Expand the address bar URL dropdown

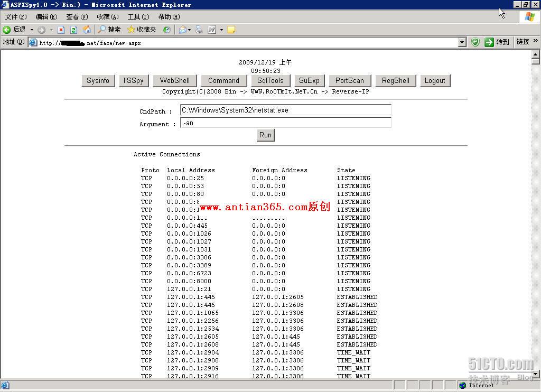[x=462, y=42]
